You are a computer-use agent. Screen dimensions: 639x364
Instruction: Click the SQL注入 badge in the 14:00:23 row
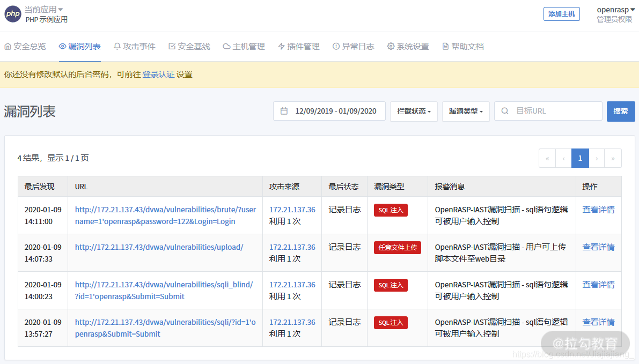point(391,285)
